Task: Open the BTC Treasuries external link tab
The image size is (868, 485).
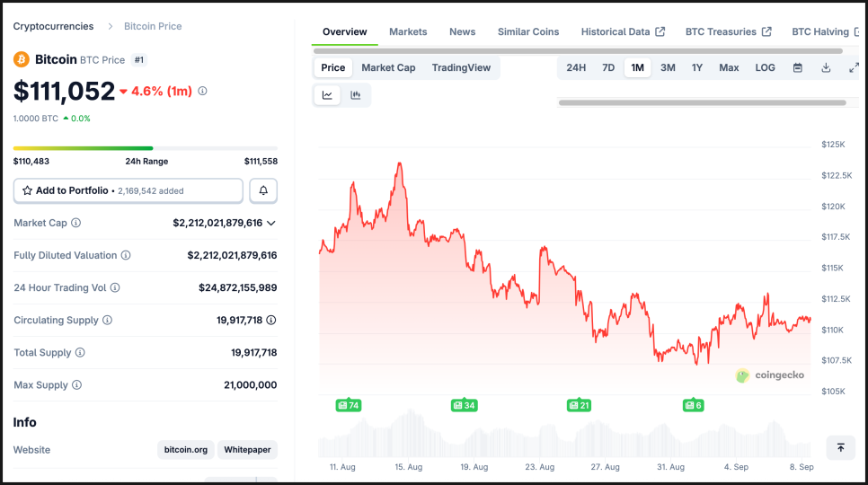Action: coord(728,31)
